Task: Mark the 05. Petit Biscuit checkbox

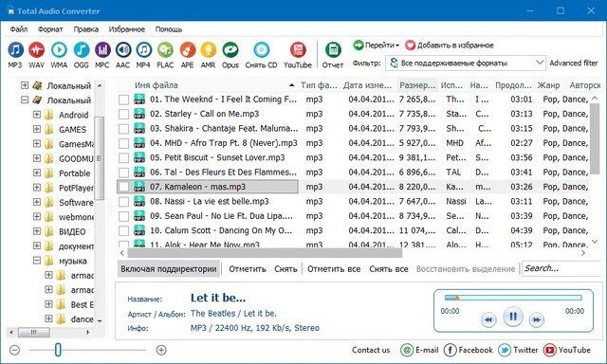Action: (123, 158)
